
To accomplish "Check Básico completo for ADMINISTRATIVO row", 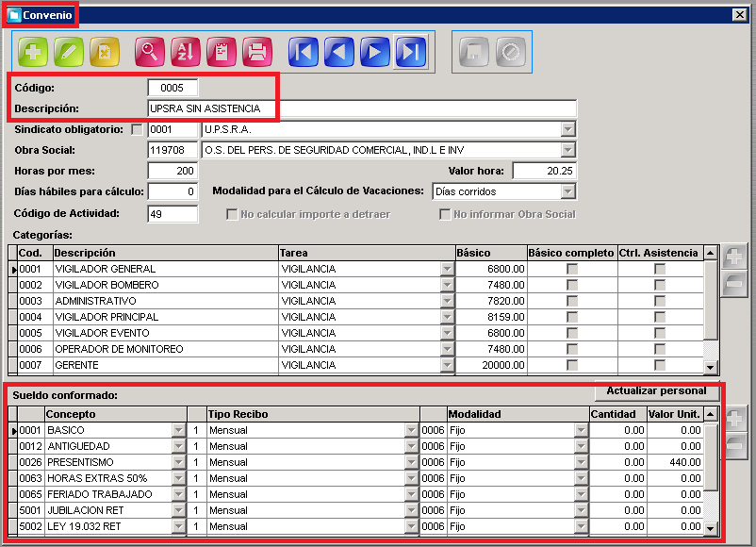I will 572,301.
